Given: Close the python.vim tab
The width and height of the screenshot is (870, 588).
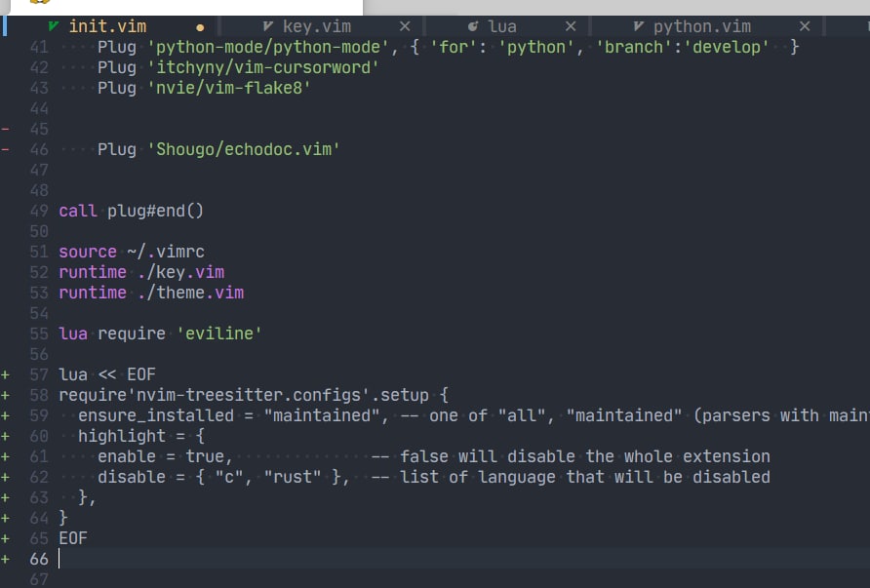Looking at the screenshot, I should [x=805, y=26].
